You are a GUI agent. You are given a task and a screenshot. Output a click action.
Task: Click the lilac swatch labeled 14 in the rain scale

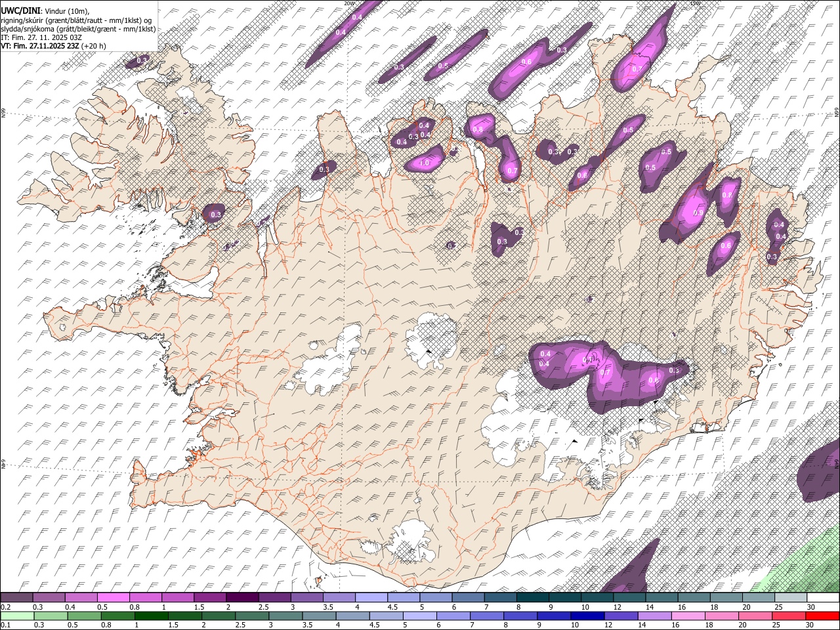(x=654, y=616)
